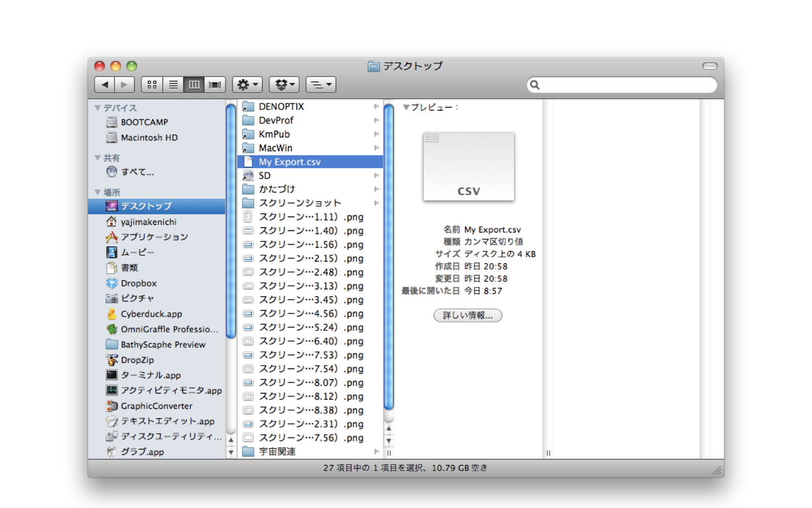812x508 pixels.
Task: Switch to list view mode
Action: click(x=173, y=85)
